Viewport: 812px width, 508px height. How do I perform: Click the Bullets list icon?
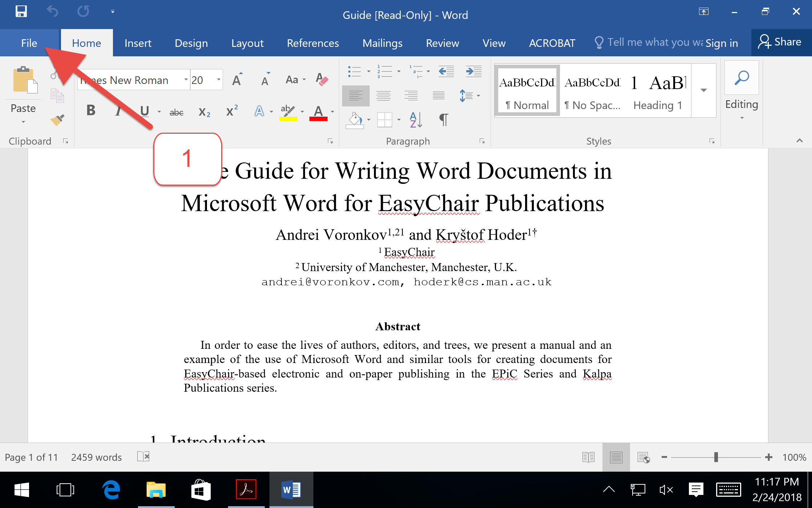coord(354,71)
